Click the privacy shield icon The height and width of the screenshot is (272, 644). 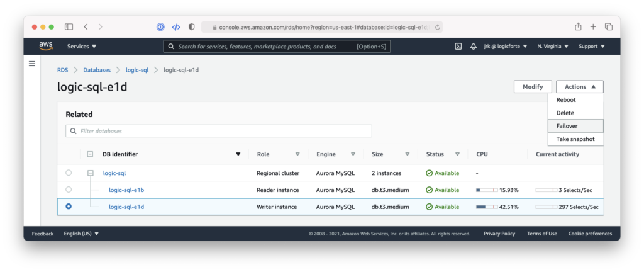tap(191, 26)
